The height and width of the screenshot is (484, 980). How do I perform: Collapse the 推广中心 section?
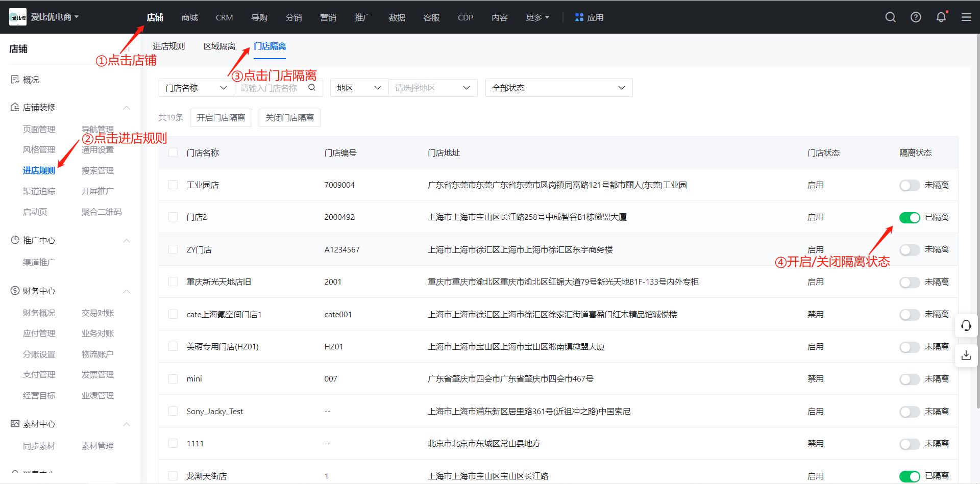pyautogui.click(x=127, y=241)
